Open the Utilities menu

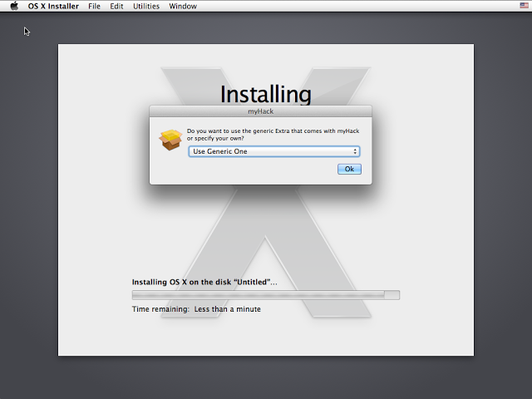[x=146, y=6]
